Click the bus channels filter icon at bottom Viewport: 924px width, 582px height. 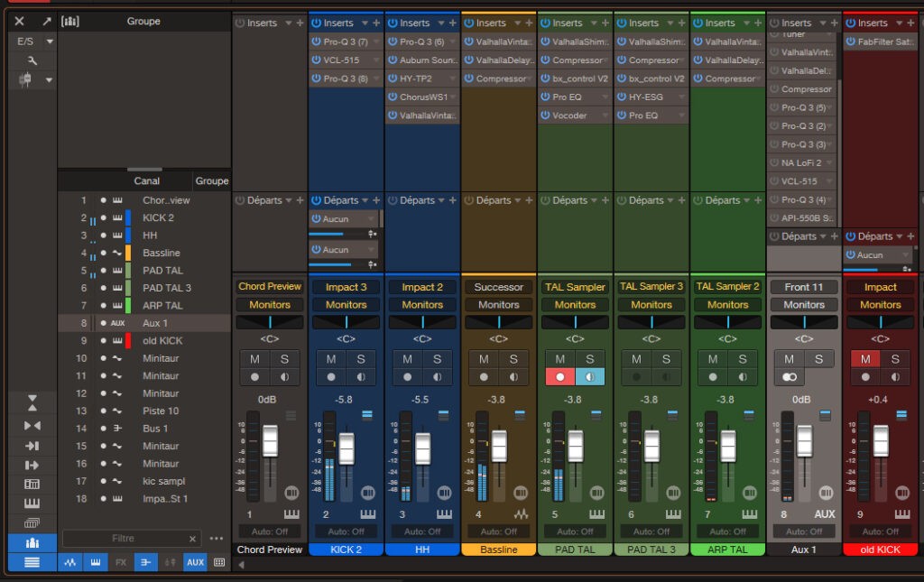coord(146,562)
